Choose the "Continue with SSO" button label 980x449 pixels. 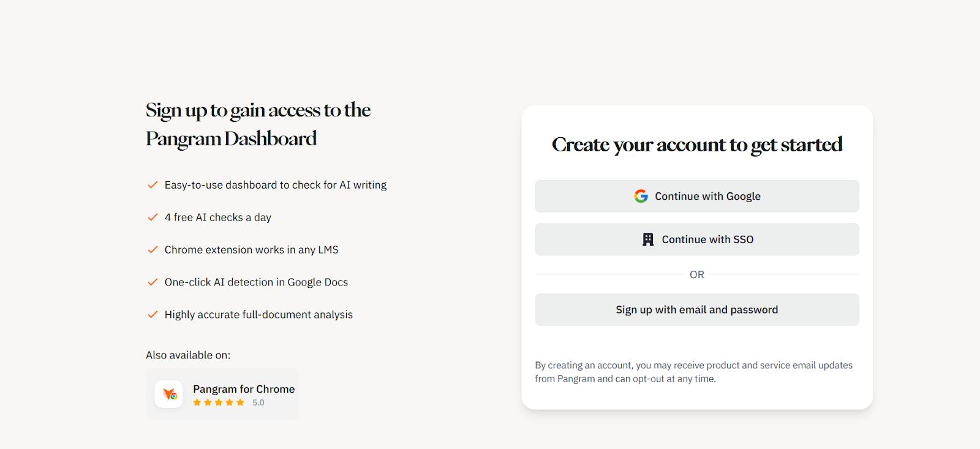pos(707,240)
